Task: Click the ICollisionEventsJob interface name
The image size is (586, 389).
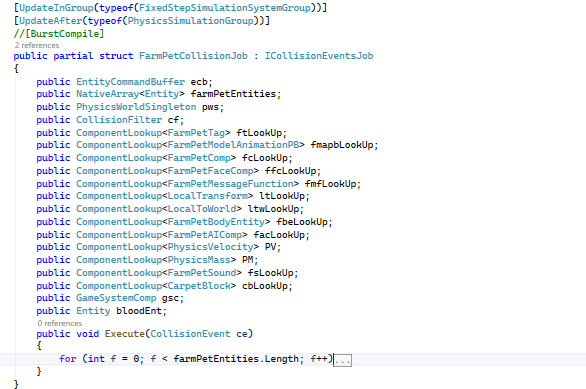Action: click(319, 56)
